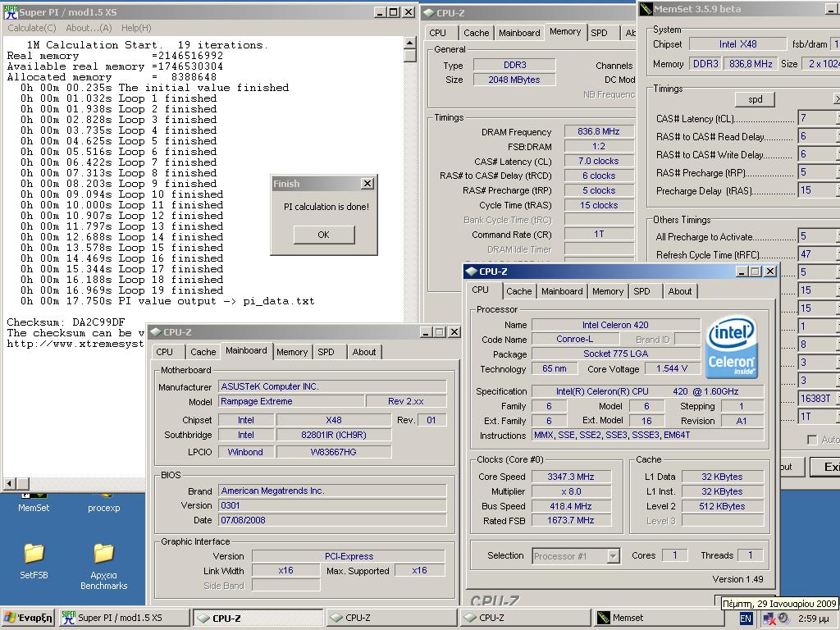Click the taskbar clock showing 2:59 μμ
Image resolution: width=840 pixels, height=630 pixels.
813,619
